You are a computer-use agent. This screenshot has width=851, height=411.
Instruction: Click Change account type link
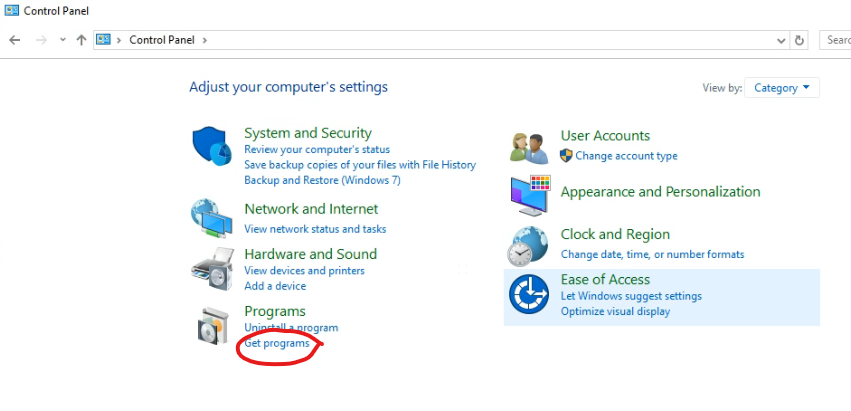(x=626, y=156)
